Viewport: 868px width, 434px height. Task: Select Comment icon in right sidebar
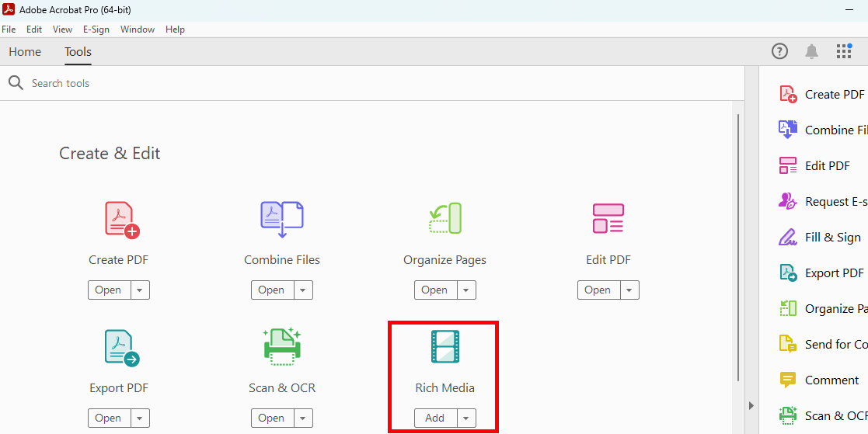tap(788, 380)
